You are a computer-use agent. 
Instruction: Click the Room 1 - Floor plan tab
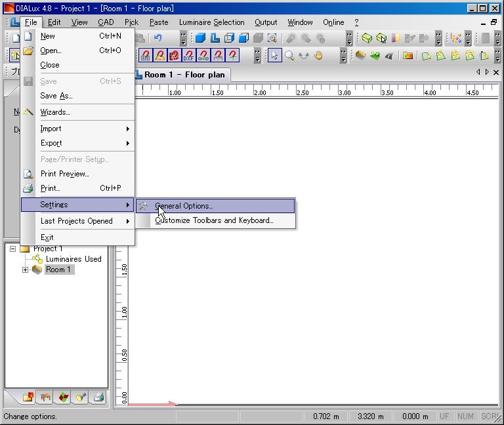[182, 75]
